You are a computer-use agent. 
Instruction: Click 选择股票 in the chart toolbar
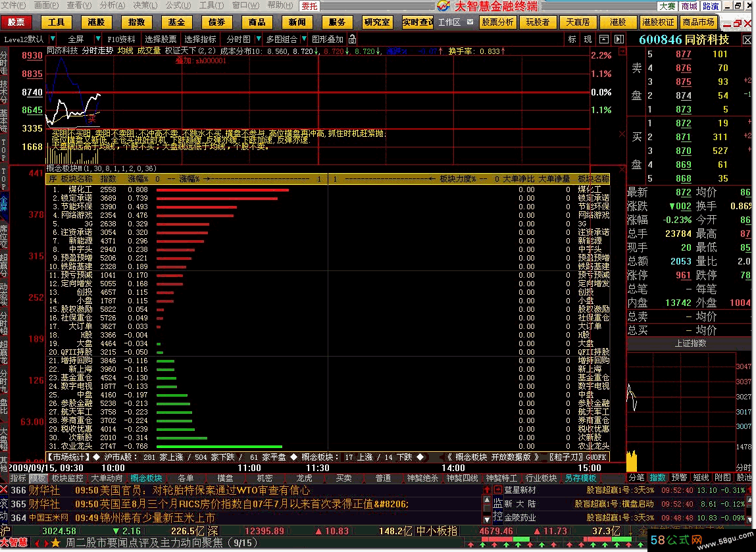pyautogui.click(x=161, y=39)
